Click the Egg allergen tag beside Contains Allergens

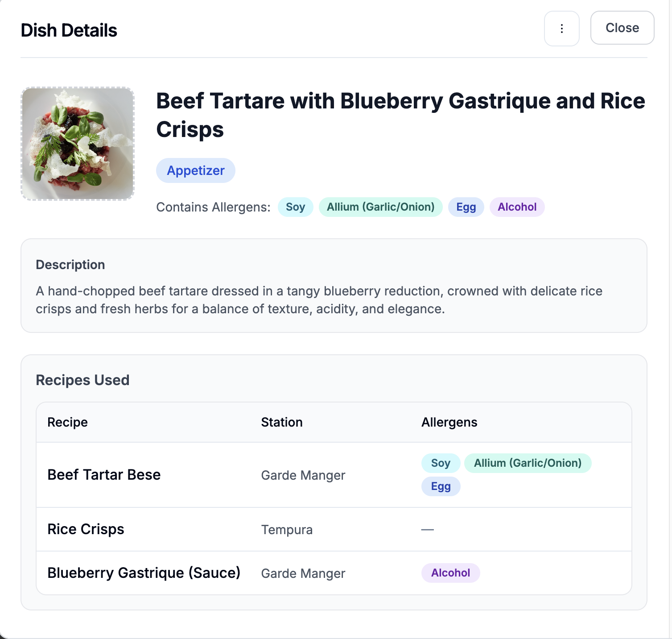coord(466,207)
